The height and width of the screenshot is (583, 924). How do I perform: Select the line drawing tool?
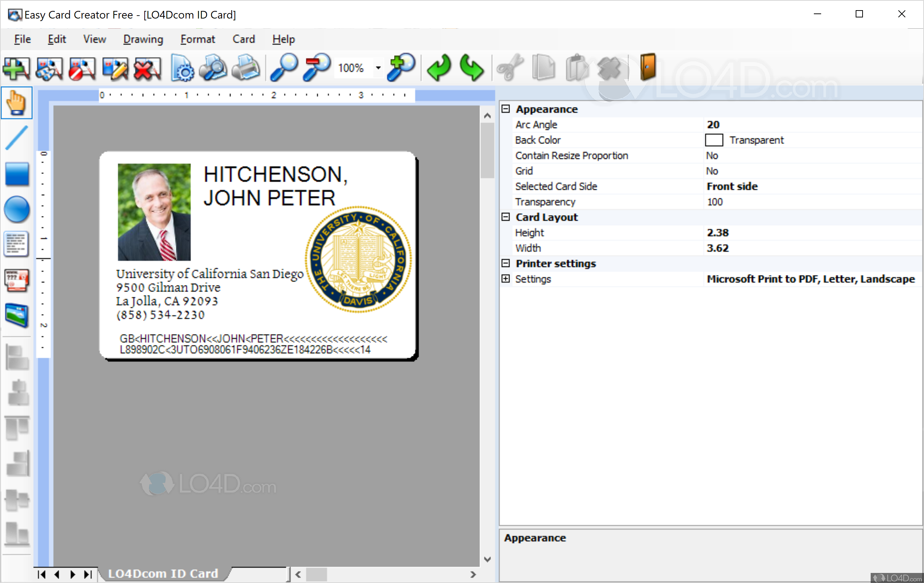point(16,138)
